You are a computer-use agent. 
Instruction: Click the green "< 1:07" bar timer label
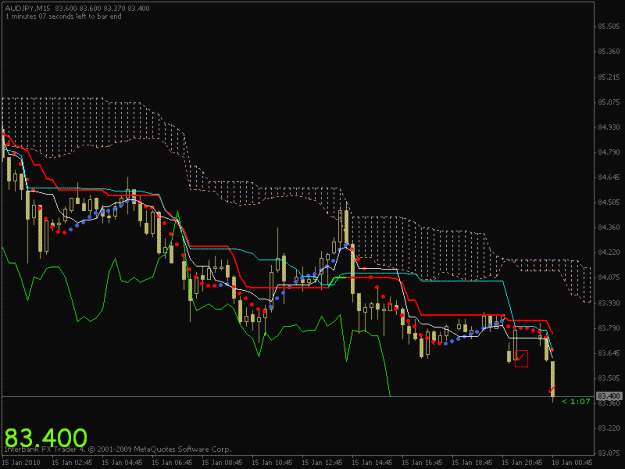[x=576, y=401]
